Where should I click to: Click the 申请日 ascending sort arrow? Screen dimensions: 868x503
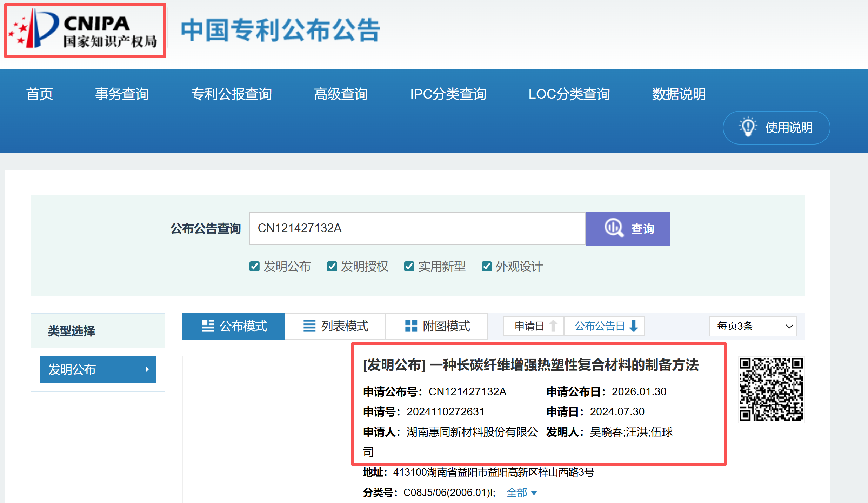[x=553, y=326]
